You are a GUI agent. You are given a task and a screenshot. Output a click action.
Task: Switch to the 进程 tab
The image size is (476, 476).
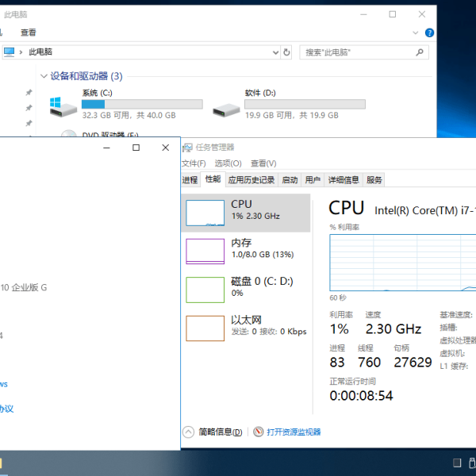pyautogui.click(x=190, y=180)
